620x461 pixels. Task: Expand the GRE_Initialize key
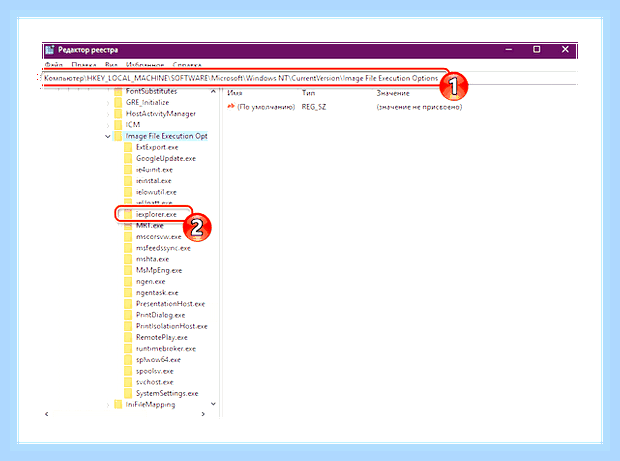tap(108, 103)
